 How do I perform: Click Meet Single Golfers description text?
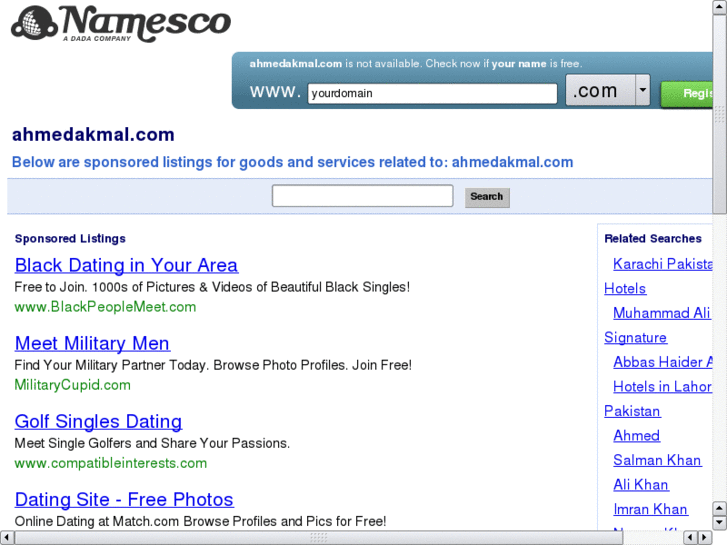152,443
